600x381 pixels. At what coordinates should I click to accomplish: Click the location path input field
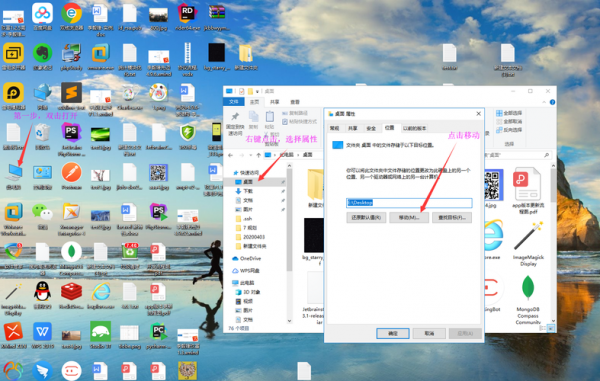tap(409, 202)
